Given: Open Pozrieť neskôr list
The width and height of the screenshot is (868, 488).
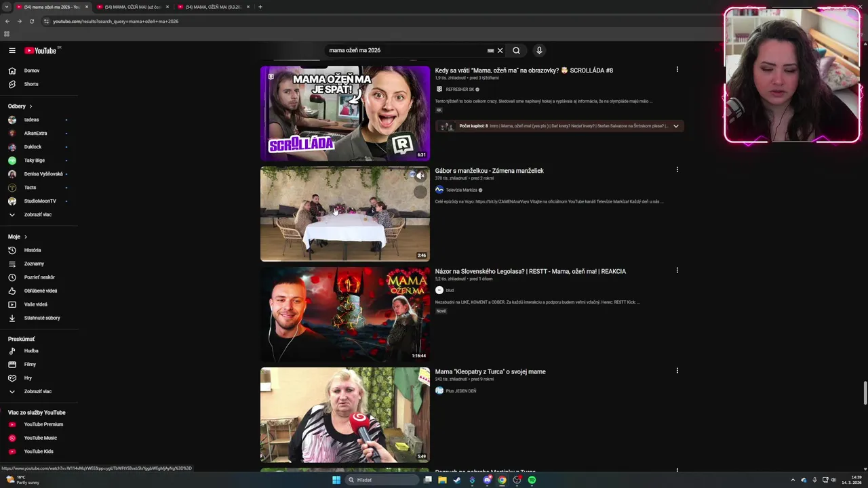Looking at the screenshot, I should point(39,277).
